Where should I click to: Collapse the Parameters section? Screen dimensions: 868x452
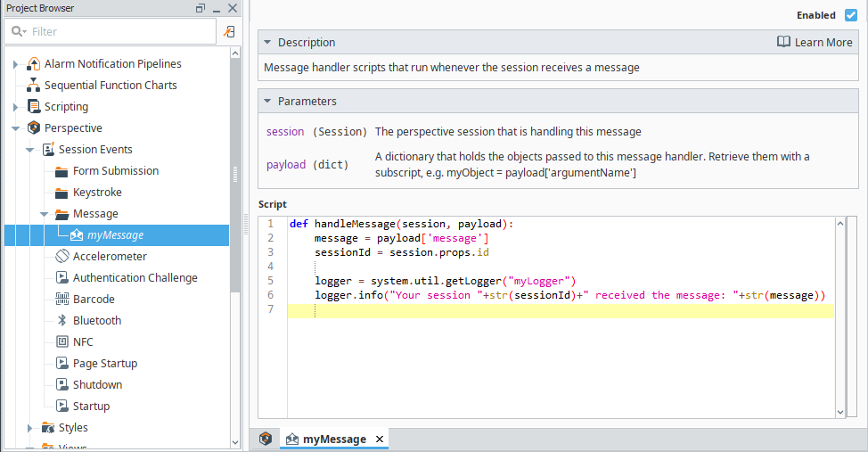(267, 102)
